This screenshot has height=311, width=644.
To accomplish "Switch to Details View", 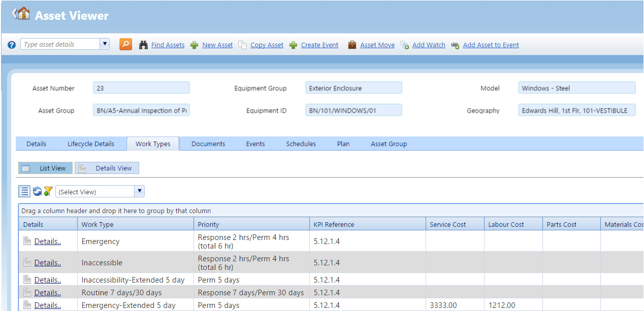I will click(107, 168).
